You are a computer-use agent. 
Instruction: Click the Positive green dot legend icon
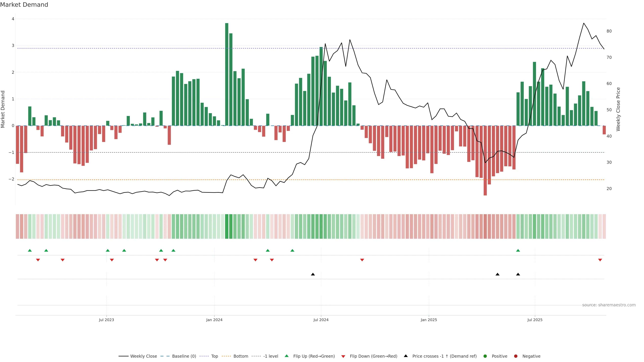[485, 356]
